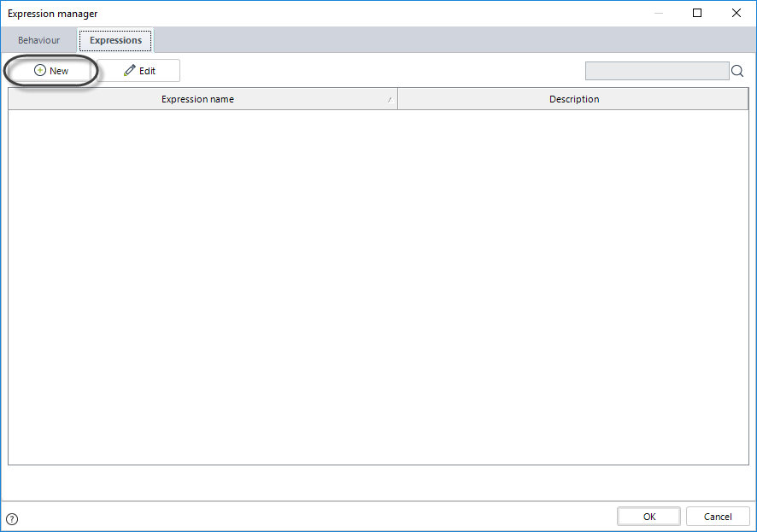Open help via question mark icon
Screen dimensions: 757x532
(12, 519)
